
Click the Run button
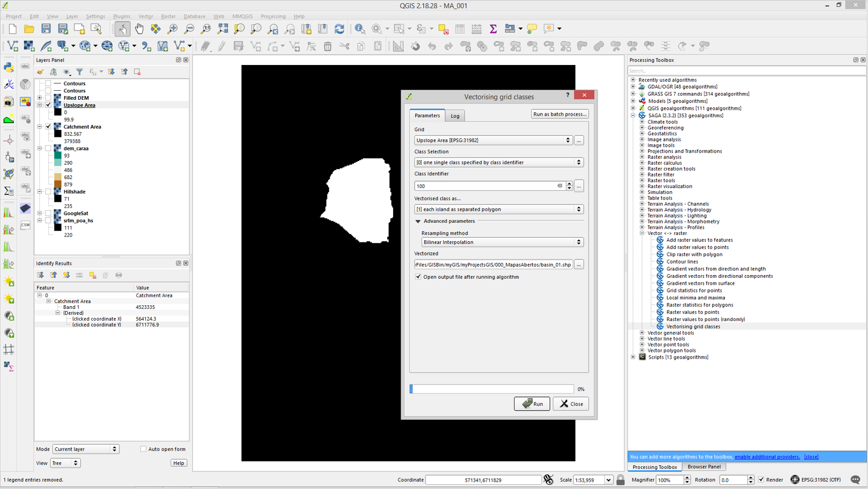pyautogui.click(x=532, y=404)
